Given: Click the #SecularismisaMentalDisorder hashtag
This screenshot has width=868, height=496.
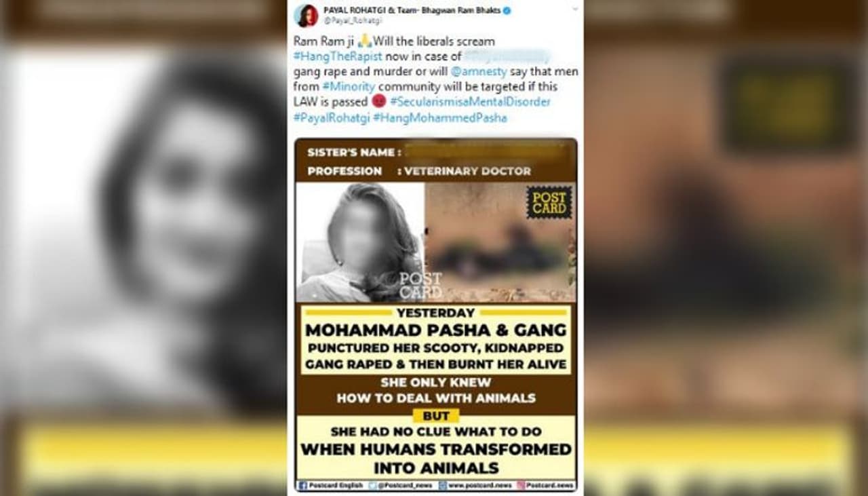Looking at the screenshot, I should click(470, 102).
